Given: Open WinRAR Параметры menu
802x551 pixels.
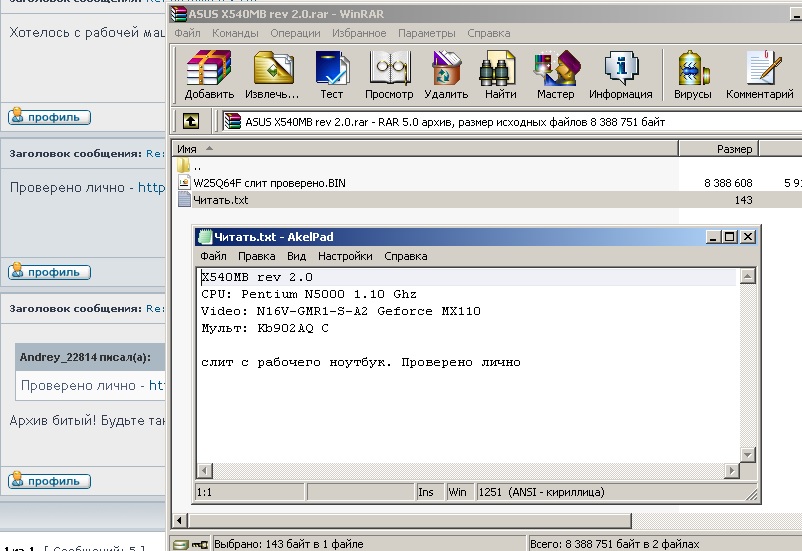Looking at the screenshot, I should [427, 33].
